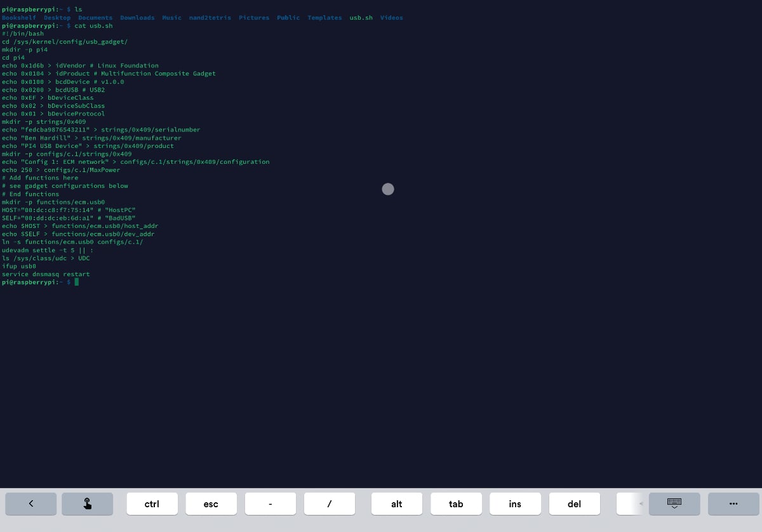Tap the floating gray assistive circle
This screenshot has width=762, height=532.
tap(388, 189)
